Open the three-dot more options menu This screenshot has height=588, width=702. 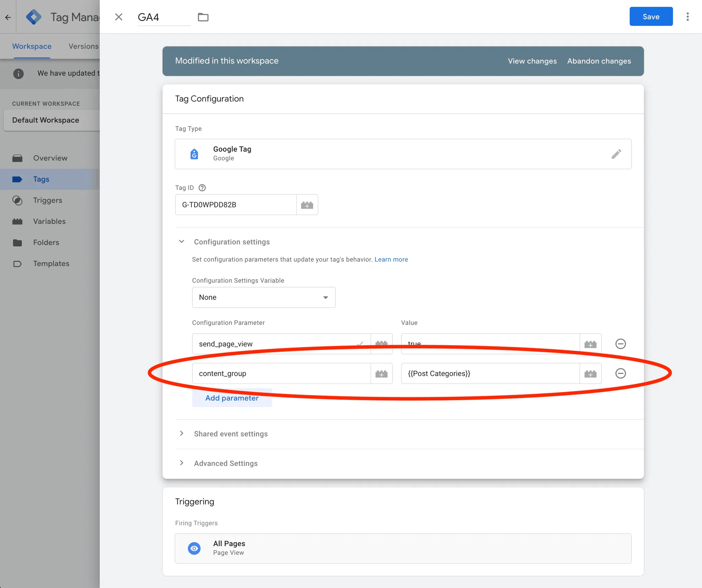coord(688,17)
